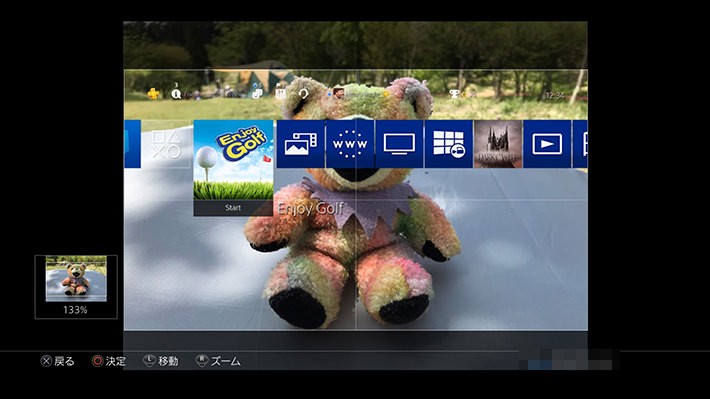Open the video player tile
710x399 pixels.
pos(547,144)
